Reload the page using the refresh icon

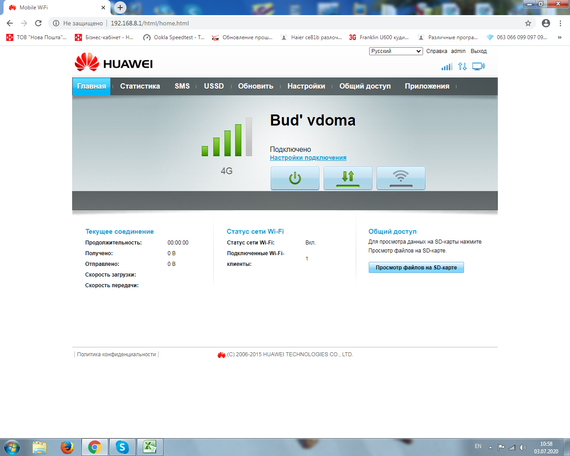click(38, 23)
